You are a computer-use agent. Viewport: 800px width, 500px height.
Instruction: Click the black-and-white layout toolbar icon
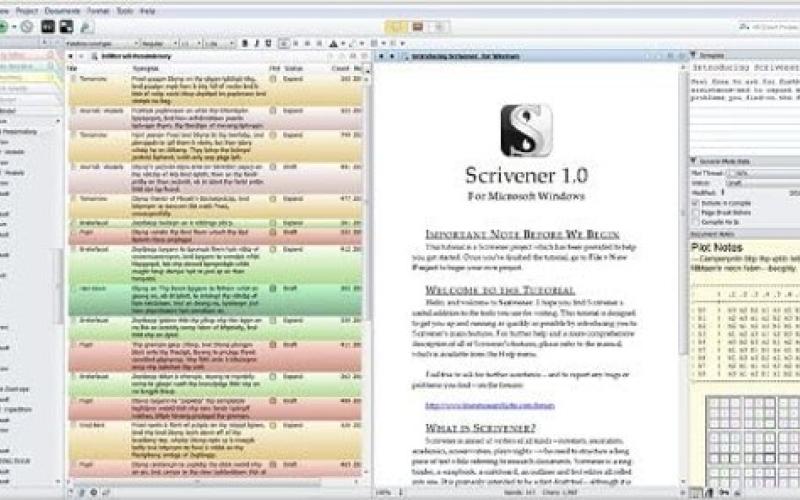click(x=66, y=27)
